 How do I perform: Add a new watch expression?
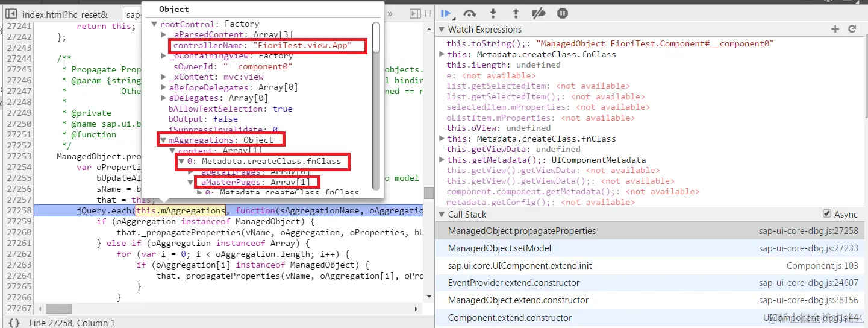pos(835,29)
